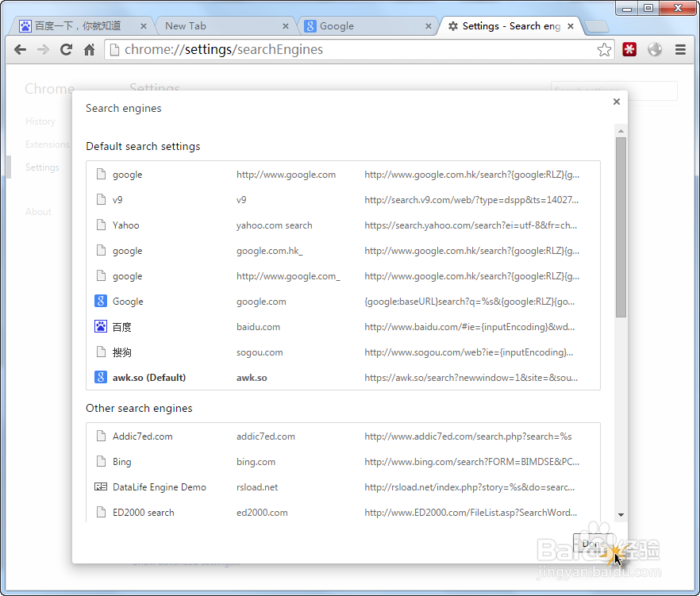Click the page icon next to Yahoo
Image resolution: width=700 pixels, height=596 pixels.
point(101,225)
